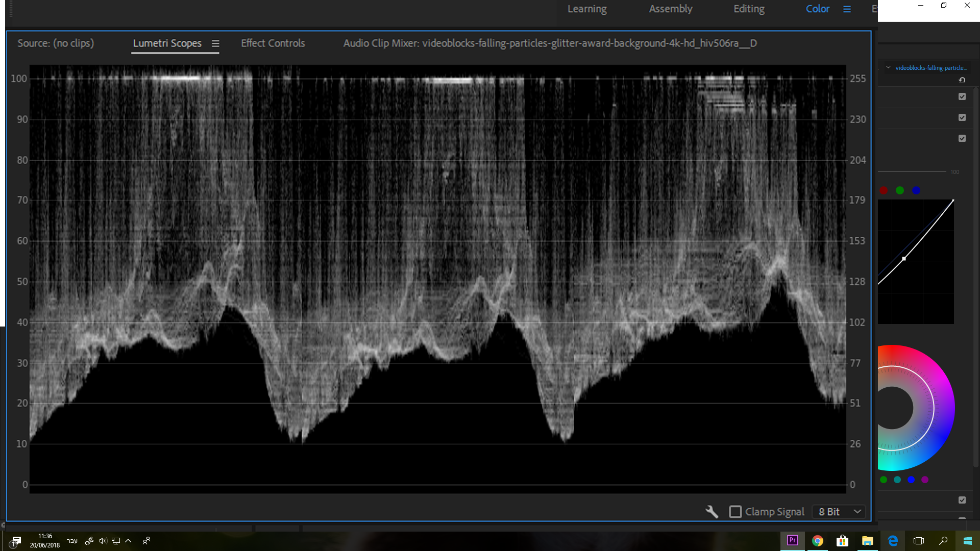Click the midpoint on the RGB curve
This screenshot has width=980, height=551.
(904, 259)
